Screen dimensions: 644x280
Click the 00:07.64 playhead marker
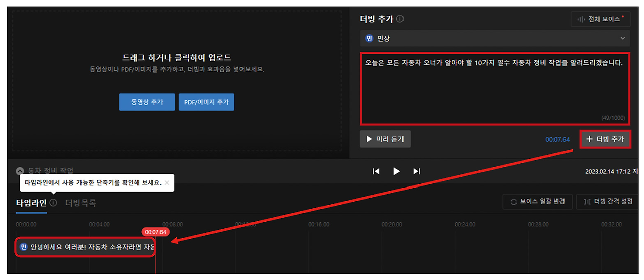(155, 232)
